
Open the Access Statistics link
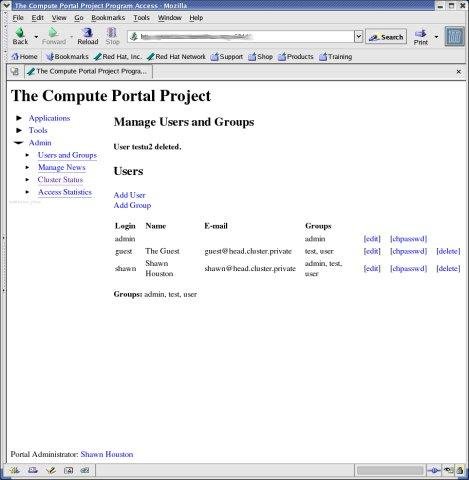[x=65, y=192]
